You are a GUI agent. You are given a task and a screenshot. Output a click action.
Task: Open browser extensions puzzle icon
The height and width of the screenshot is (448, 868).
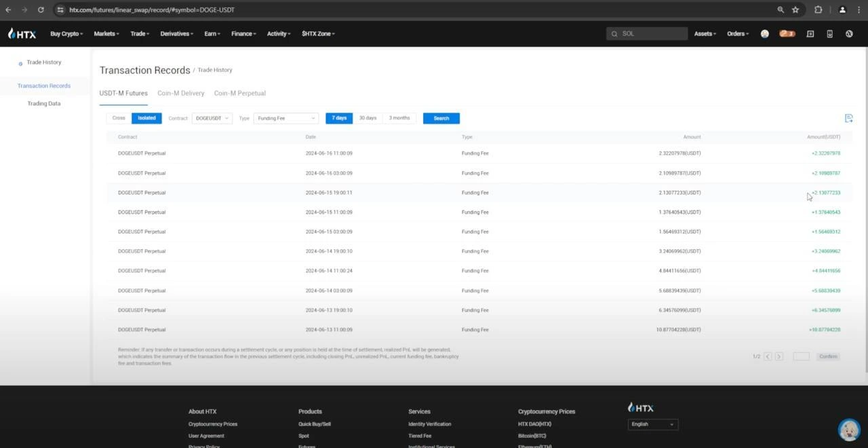[818, 10]
